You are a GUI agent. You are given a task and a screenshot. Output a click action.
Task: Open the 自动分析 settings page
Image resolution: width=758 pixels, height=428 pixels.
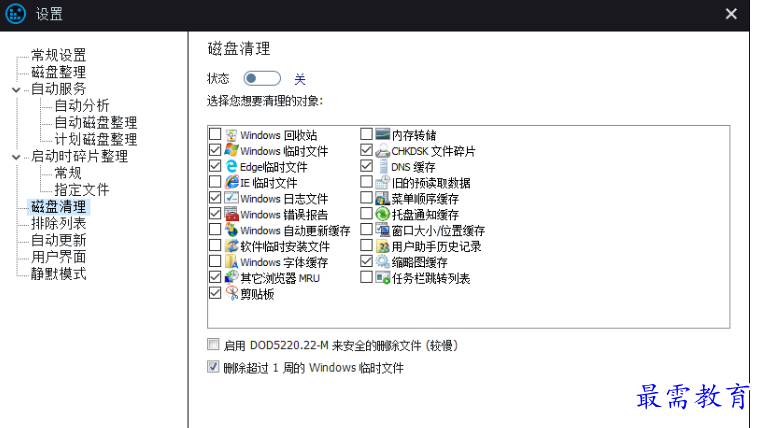(x=82, y=105)
